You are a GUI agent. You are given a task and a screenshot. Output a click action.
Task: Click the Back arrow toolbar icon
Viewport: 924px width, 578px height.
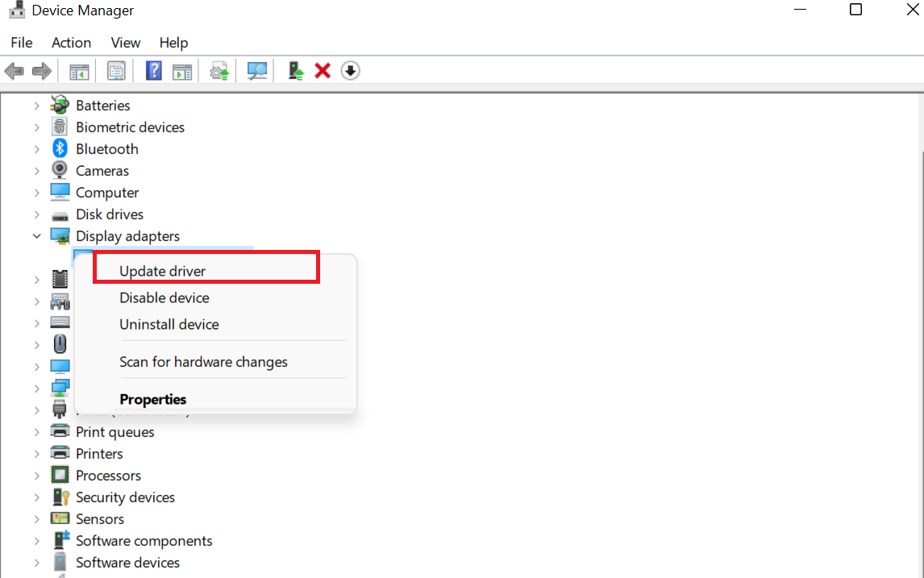(15, 71)
